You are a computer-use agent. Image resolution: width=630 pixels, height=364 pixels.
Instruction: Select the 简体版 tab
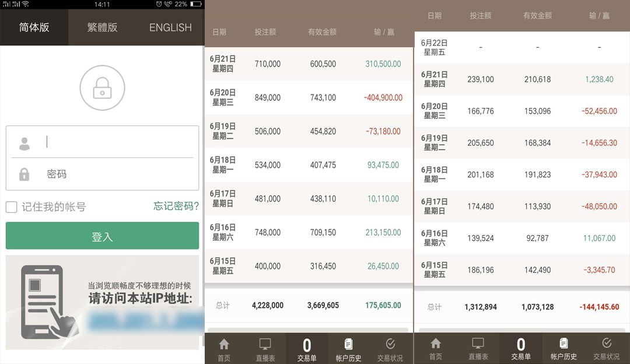(33, 27)
